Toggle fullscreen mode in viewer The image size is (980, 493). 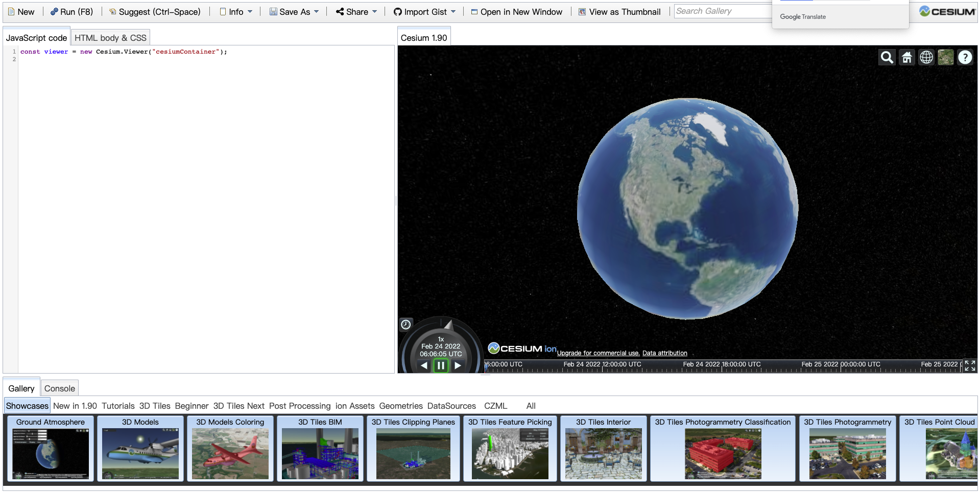click(x=970, y=365)
